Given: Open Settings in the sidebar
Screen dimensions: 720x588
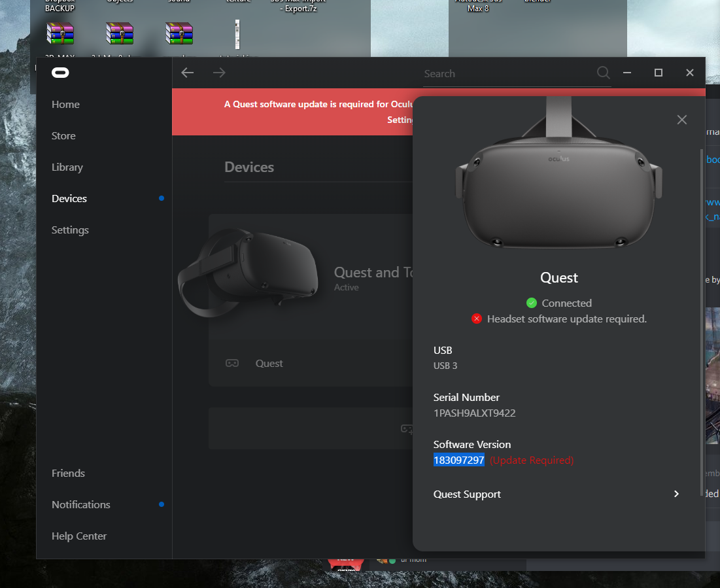Looking at the screenshot, I should tap(70, 230).
